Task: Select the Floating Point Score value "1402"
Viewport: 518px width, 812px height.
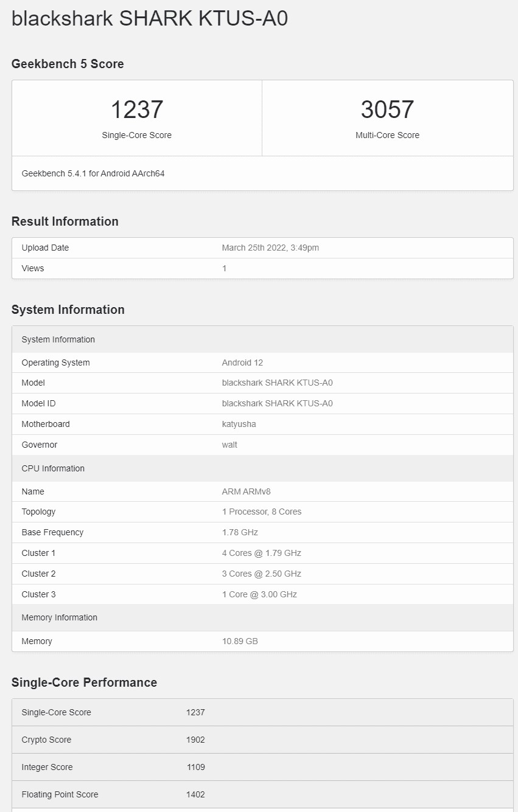Action: click(195, 794)
